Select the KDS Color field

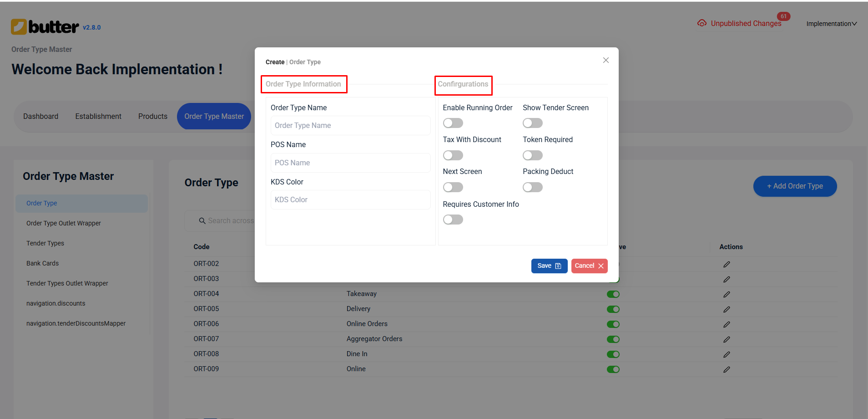pyautogui.click(x=350, y=199)
